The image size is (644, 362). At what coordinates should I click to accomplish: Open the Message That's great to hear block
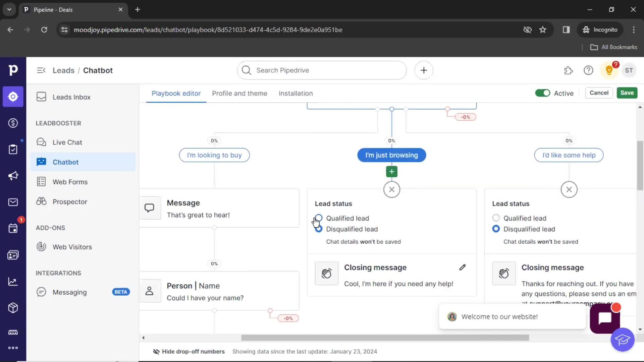tap(219, 208)
